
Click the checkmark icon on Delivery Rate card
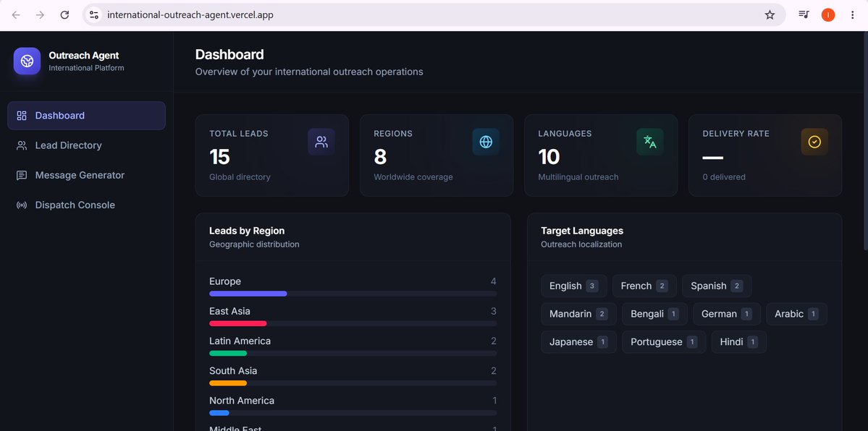tap(814, 142)
